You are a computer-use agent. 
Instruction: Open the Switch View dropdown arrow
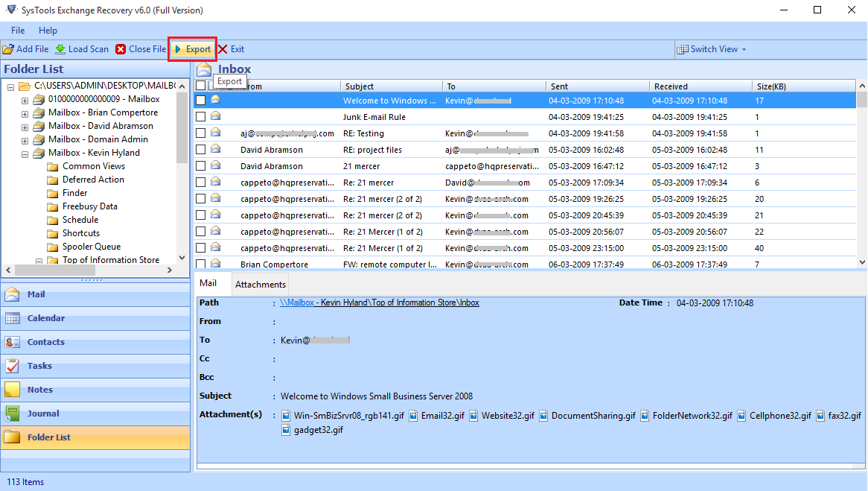tap(744, 49)
